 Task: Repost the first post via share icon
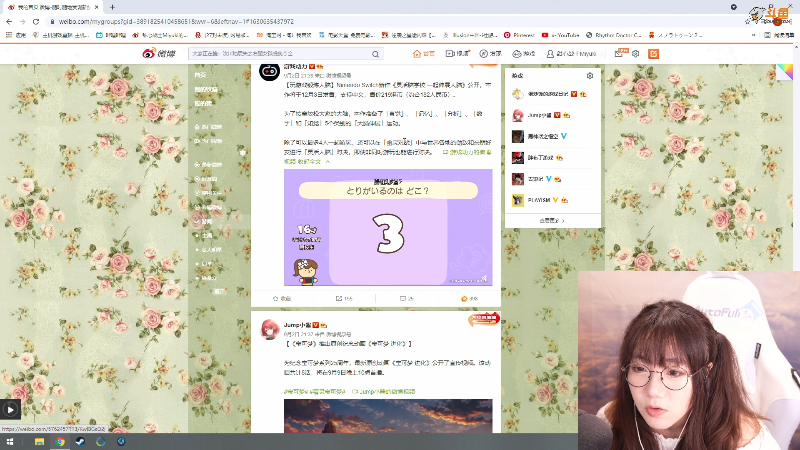tap(344, 298)
